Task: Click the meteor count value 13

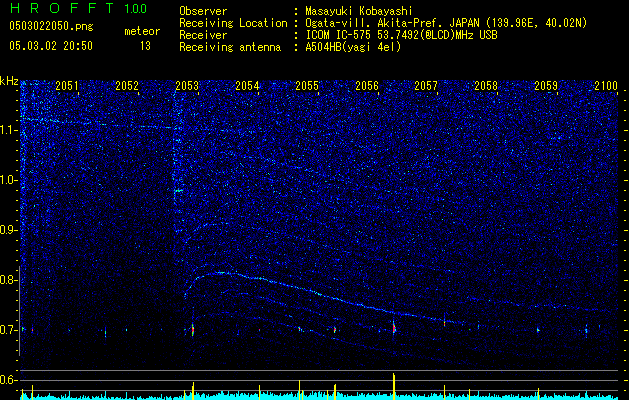Action: (145, 46)
